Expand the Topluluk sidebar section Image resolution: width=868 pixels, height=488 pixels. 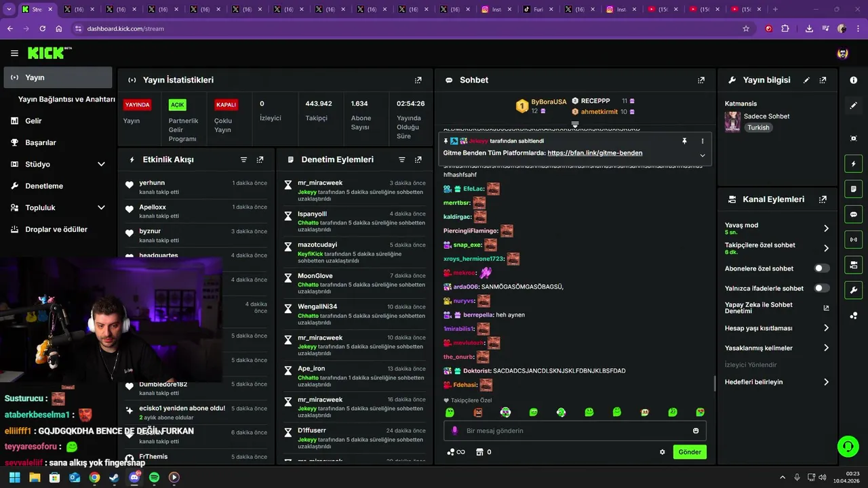tap(101, 207)
